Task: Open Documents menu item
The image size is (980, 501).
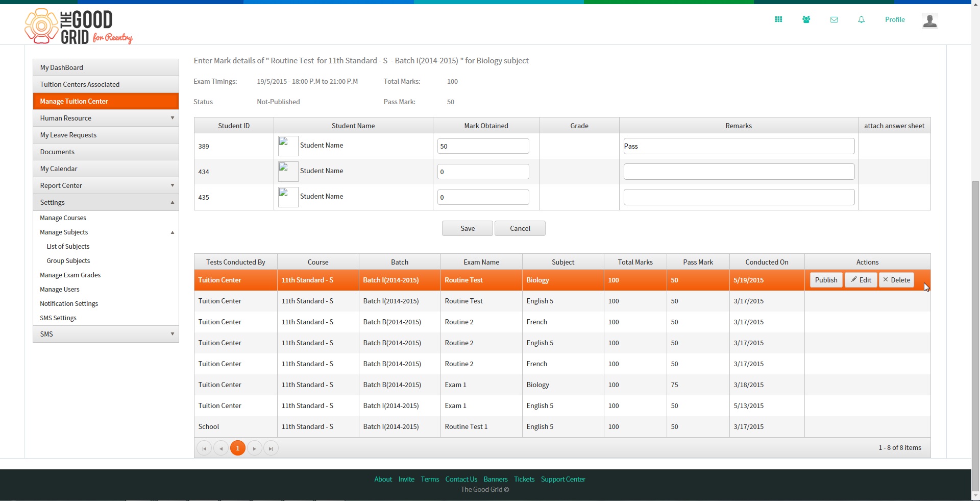Action: 106,152
